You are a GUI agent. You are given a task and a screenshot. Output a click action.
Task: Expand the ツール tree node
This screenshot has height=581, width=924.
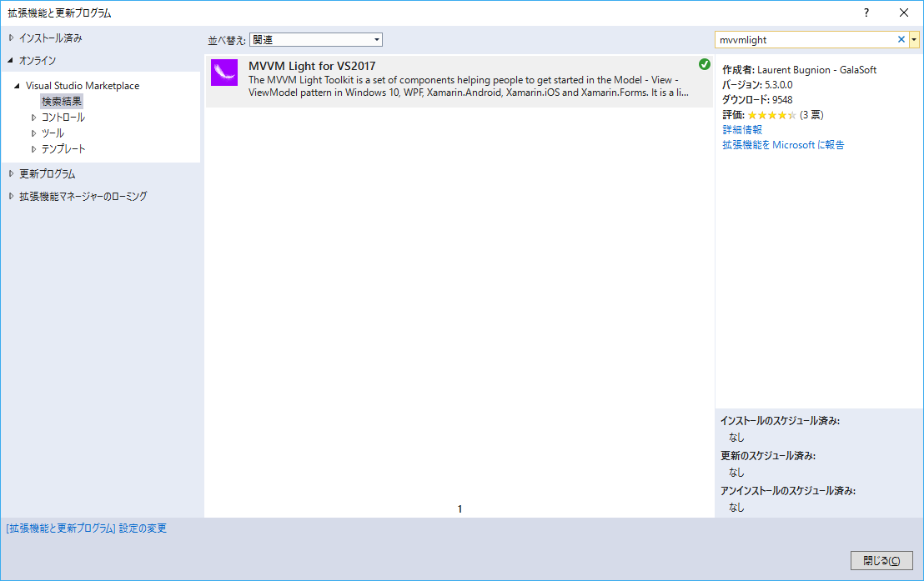point(33,133)
